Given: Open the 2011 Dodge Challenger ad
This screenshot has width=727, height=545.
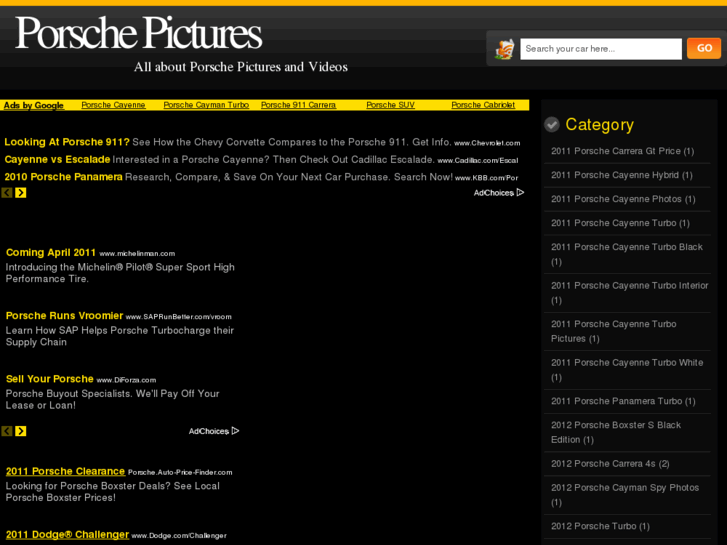Looking at the screenshot, I should pyautogui.click(x=67, y=534).
